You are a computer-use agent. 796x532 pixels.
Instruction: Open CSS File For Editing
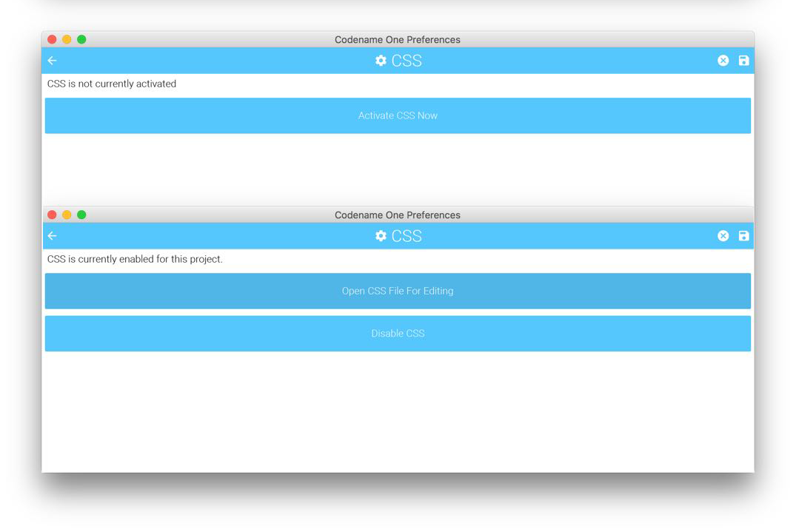click(x=398, y=291)
